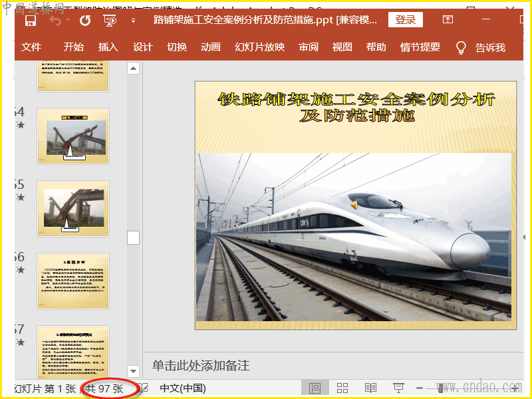Click the 幻灯片 第 1 张 status text
Image resolution: width=532 pixels, height=399 pixels.
click(x=45, y=388)
